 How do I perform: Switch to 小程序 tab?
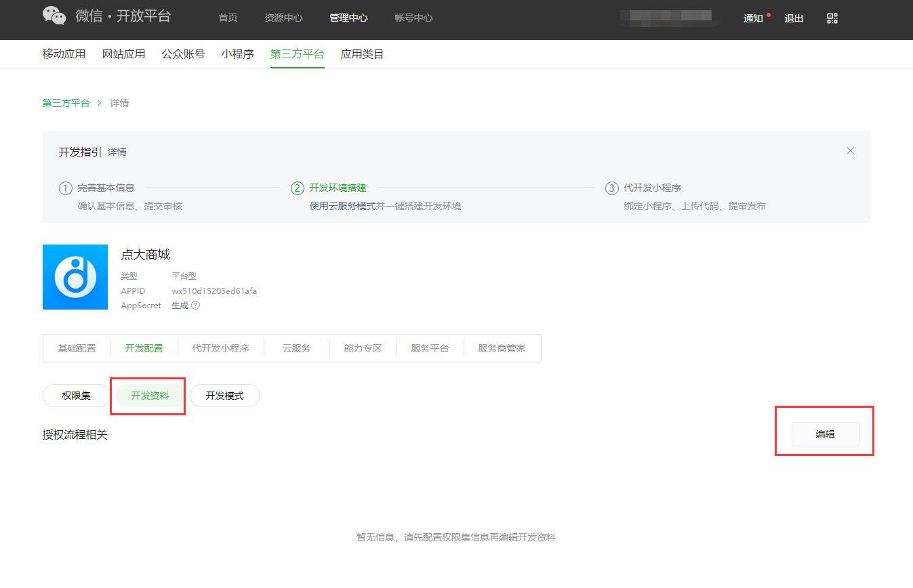237,54
